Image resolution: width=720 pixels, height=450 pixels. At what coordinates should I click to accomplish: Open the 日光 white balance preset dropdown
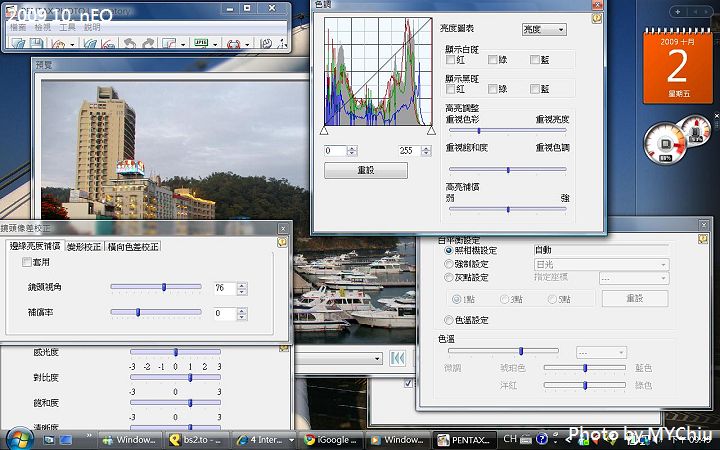[602, 264]
